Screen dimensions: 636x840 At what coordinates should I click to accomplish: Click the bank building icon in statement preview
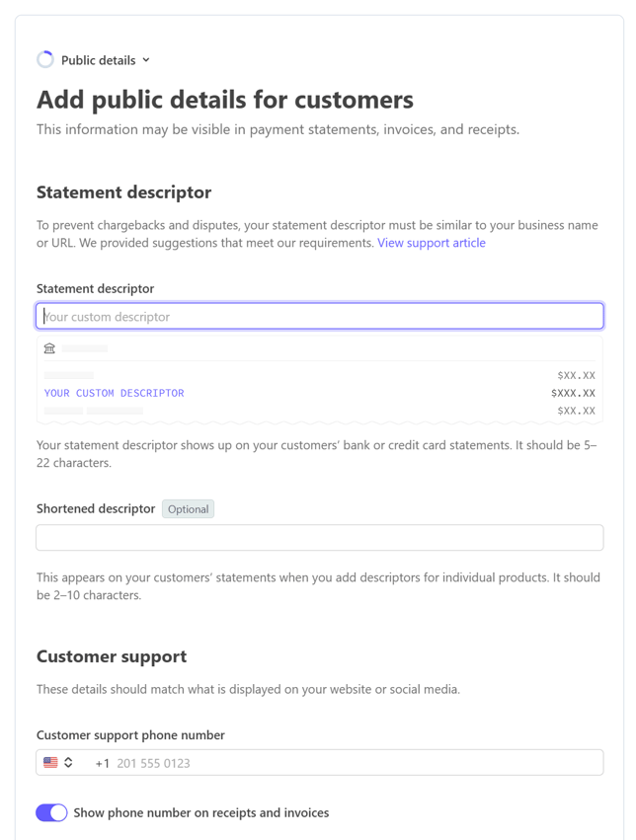(49, 348)
